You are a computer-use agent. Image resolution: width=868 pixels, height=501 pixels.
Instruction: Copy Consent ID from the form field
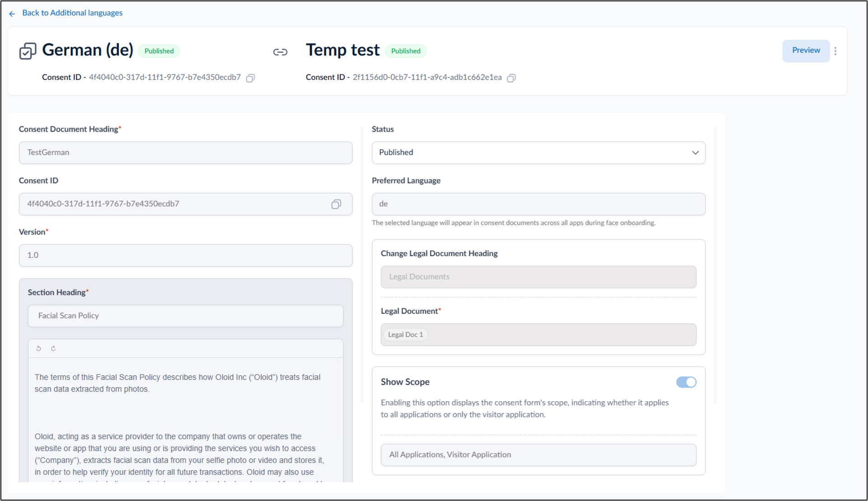[x=336, y=204]
